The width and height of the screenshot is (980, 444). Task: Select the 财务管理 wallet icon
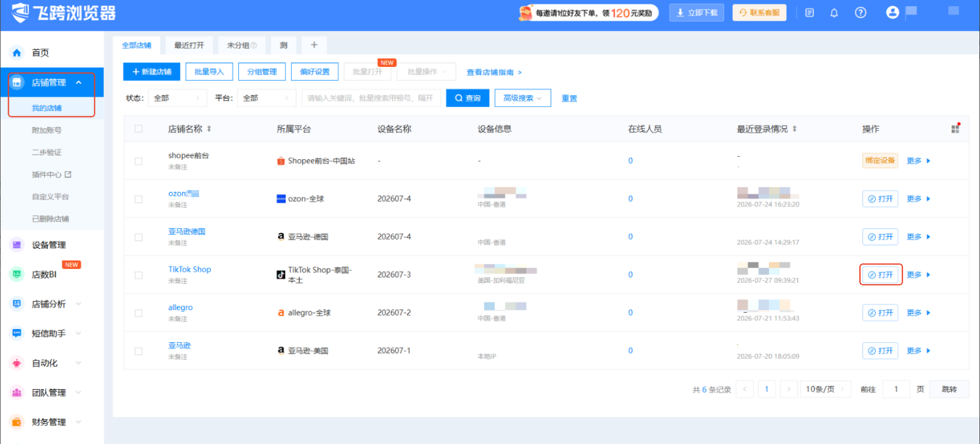pyautogui.click(x=17, y=422)
